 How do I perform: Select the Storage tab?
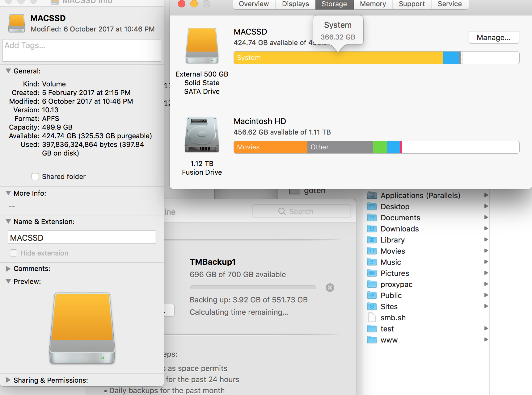(x=334, y=4)
